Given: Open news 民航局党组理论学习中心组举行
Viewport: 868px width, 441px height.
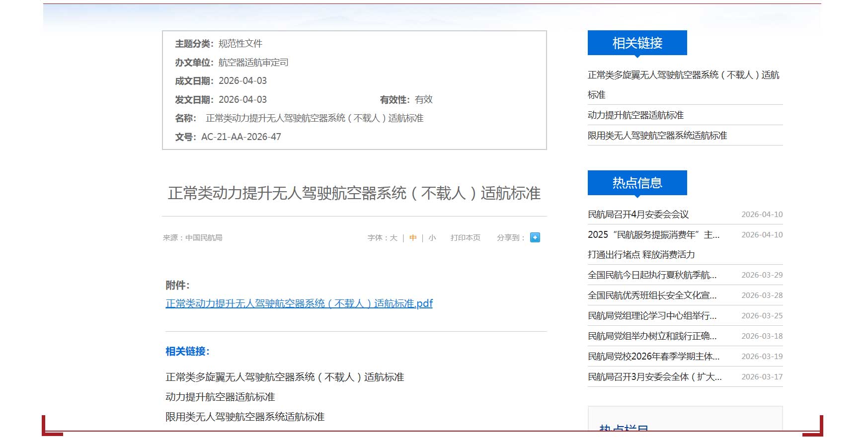Looking at the screenshot, I should click(x=652, y=316).
